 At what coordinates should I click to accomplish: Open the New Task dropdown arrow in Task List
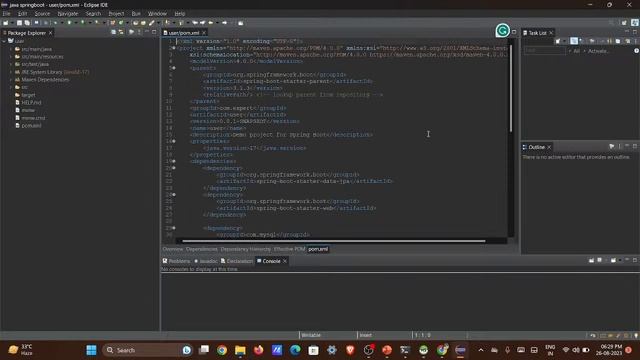[x=564, y=41]
